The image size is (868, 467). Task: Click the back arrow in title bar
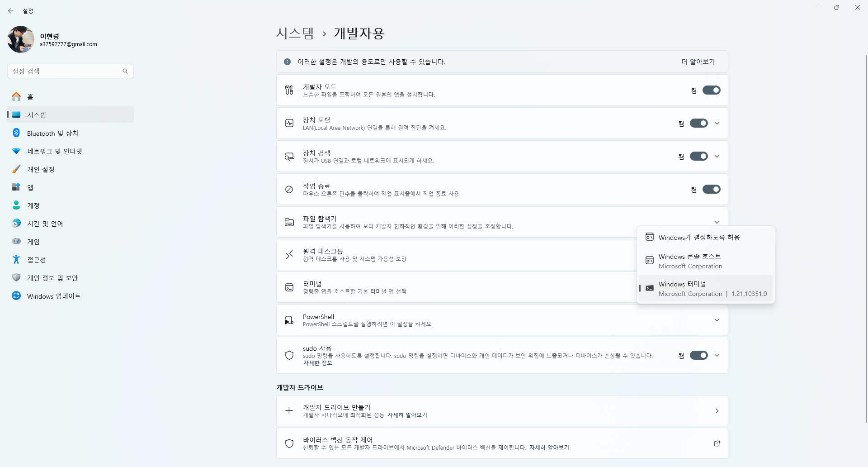point(11,11)
